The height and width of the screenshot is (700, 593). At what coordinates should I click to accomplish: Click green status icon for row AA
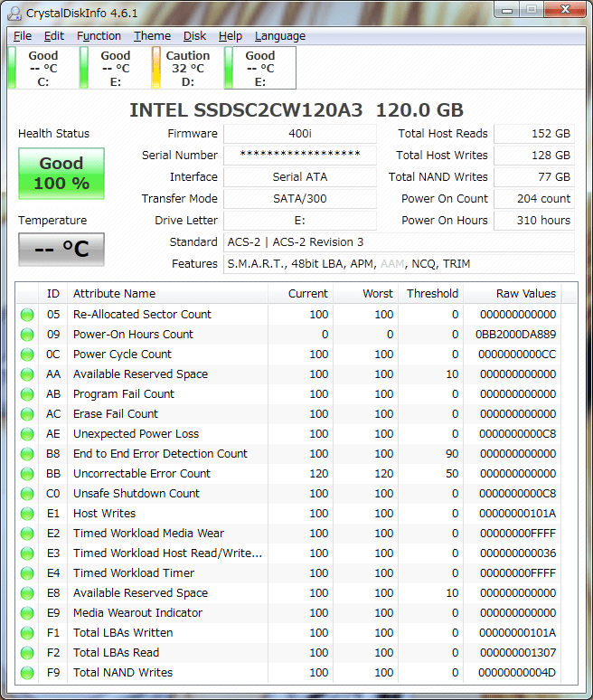27,374
